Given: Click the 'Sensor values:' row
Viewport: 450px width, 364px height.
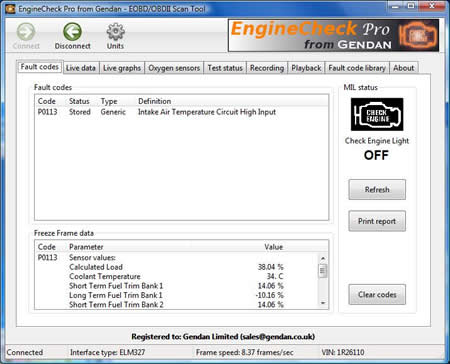Looking at the screenshot, I should click(x=177, y=258).
